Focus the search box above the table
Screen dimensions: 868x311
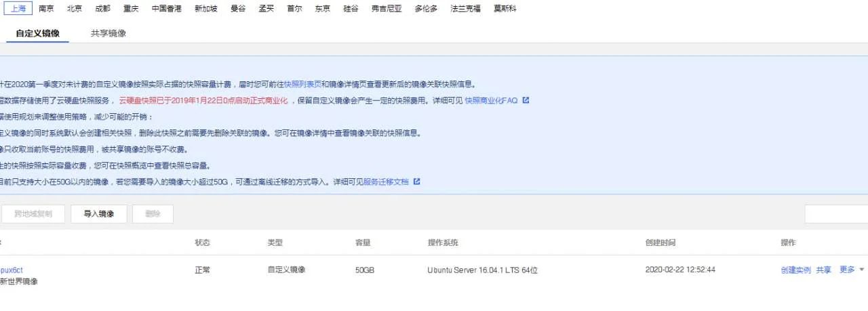[836, 214]
